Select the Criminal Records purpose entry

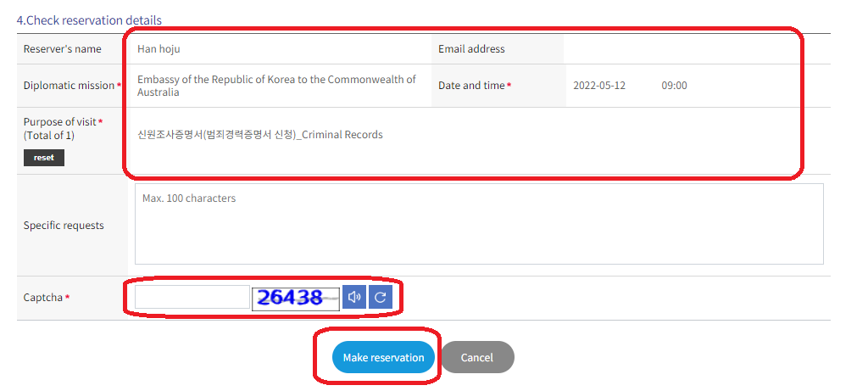coord(260,134)
